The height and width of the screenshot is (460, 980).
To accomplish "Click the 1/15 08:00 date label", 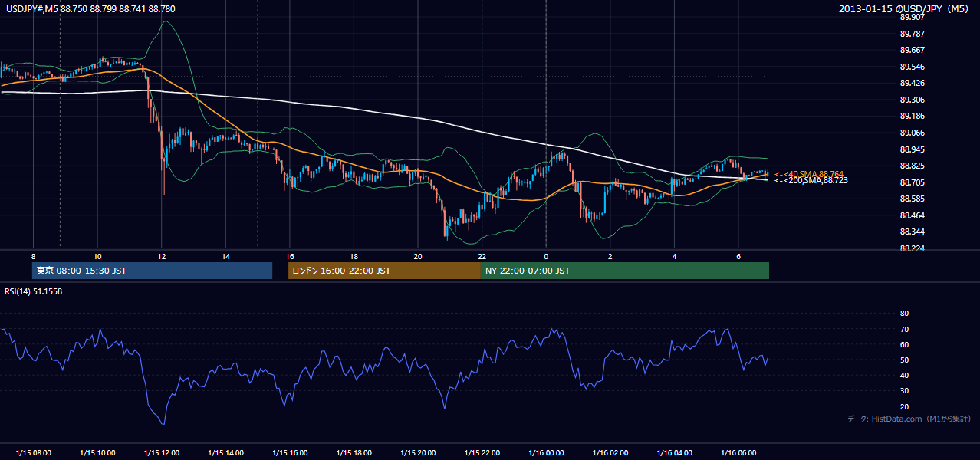I will (33, 453).
